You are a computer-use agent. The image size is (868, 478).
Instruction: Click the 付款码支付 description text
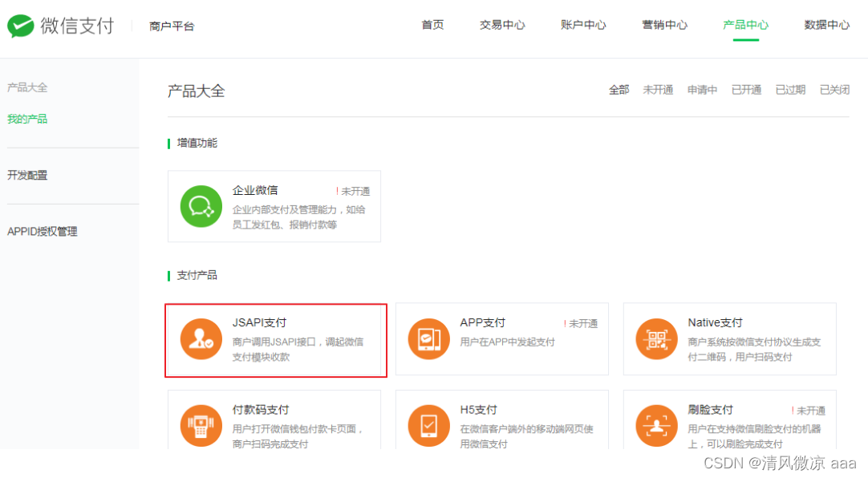pos(298,436)
